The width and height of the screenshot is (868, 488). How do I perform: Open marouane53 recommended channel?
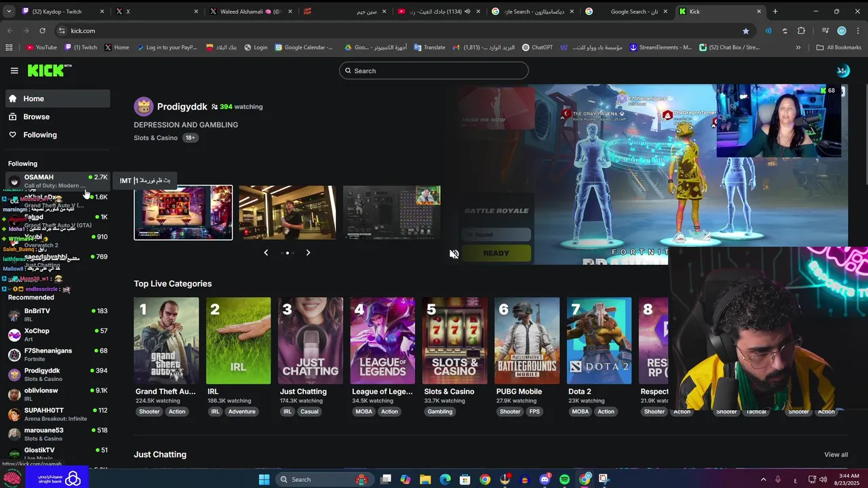[58, 434]
